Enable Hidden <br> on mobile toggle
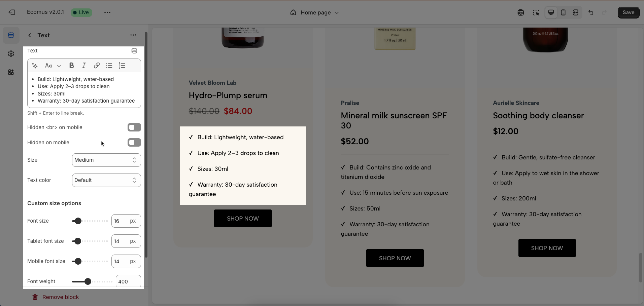The height and width of the screenshot is (306, 644). click(x=134, y=127)
